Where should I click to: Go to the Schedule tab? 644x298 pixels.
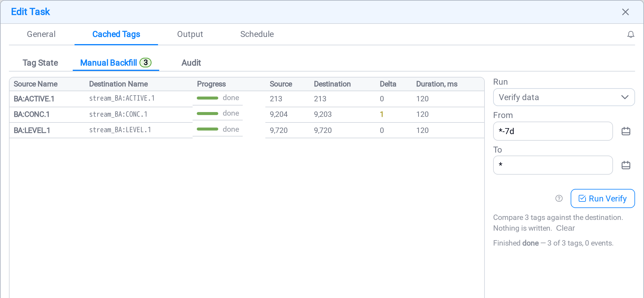[257, 34]
